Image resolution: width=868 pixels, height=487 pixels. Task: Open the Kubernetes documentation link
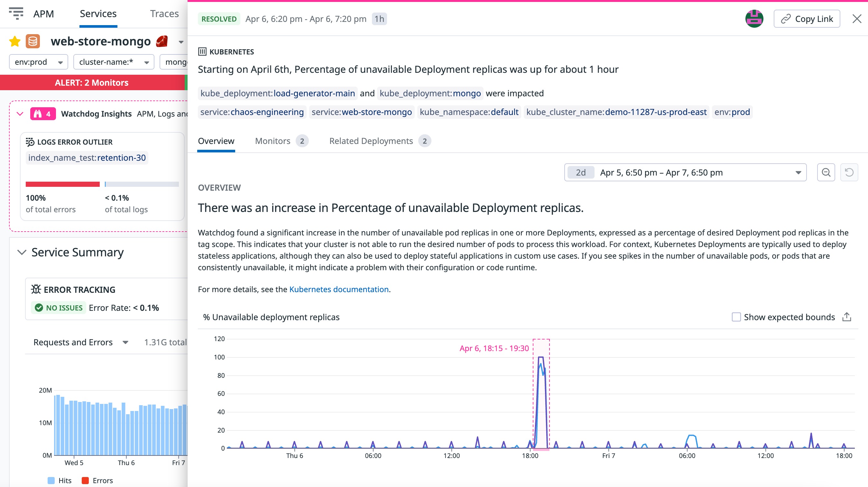(x=339, y=289)
